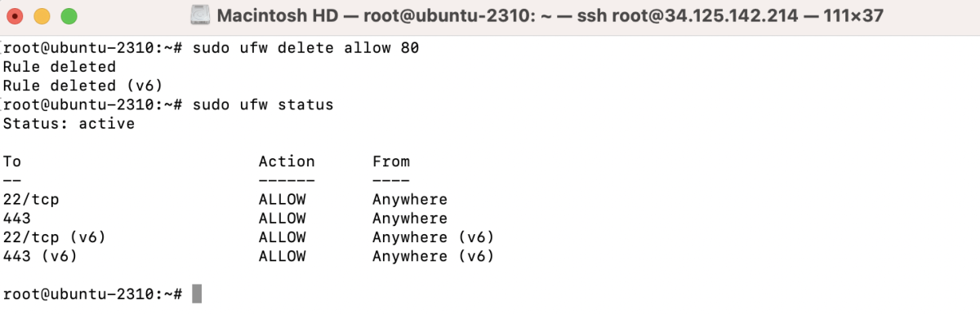980x314 pixels.
Task: Click the yellow minimize window button
Action: [x=42, y=15]
